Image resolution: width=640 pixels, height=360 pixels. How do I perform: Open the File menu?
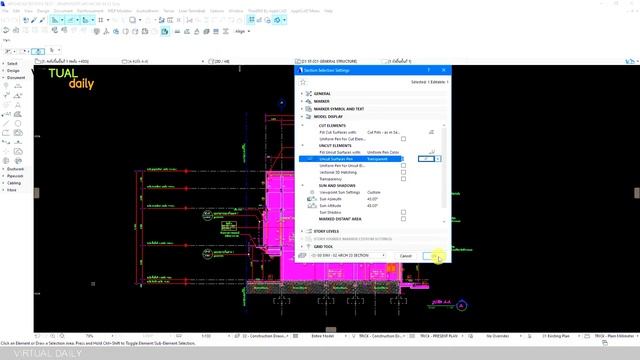tap(5, 11)
